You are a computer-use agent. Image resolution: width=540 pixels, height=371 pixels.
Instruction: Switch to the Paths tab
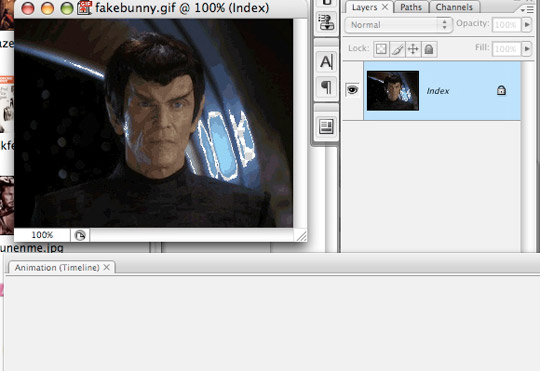click(411, 7)
